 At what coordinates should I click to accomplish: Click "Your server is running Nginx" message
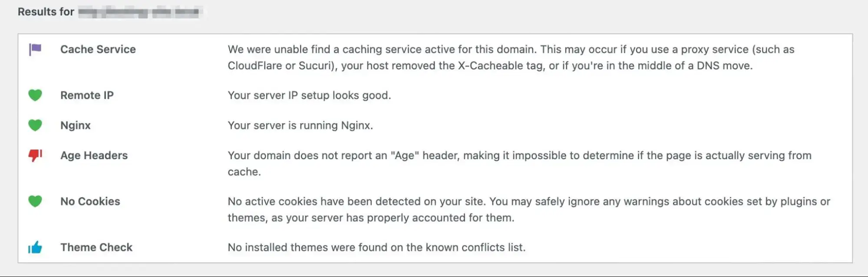(x=300, y=125)
